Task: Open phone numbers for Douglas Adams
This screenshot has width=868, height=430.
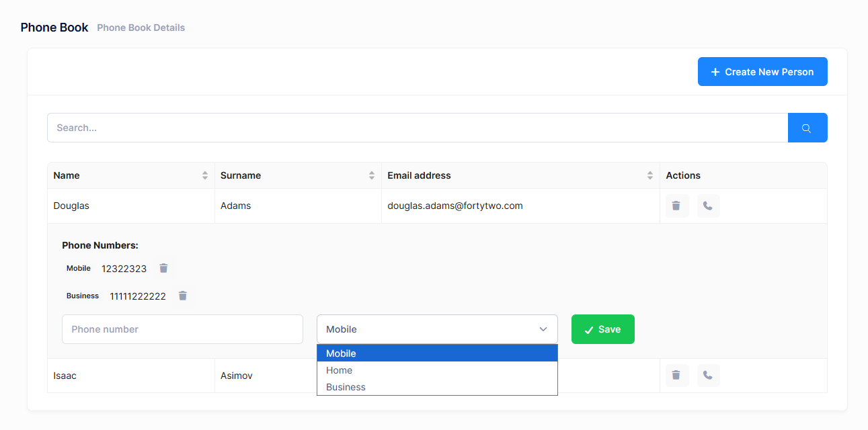Action: coord(708,206)
